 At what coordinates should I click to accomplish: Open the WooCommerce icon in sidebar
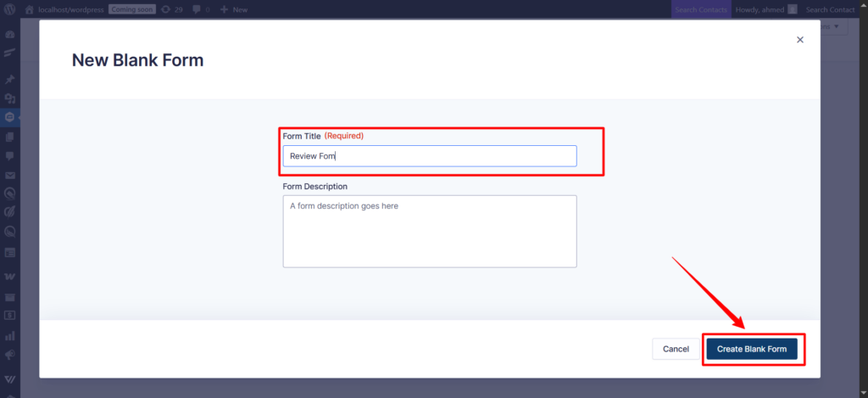pos(10,277)
